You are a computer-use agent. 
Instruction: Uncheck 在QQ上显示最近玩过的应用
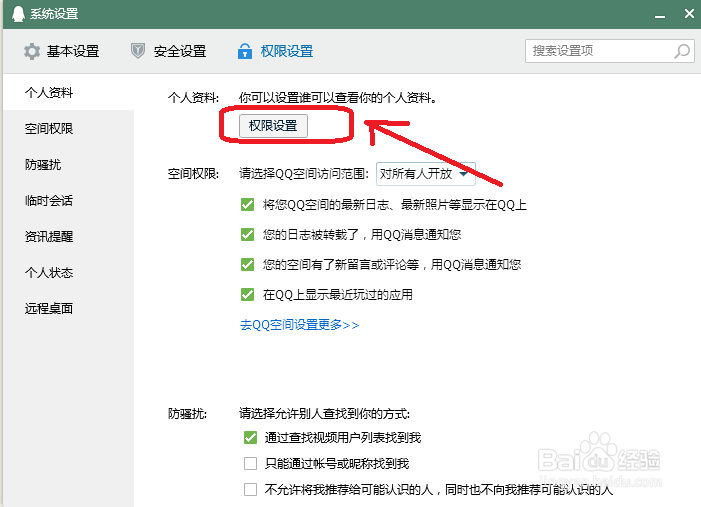pyautogui.click(x=247, y=295)
